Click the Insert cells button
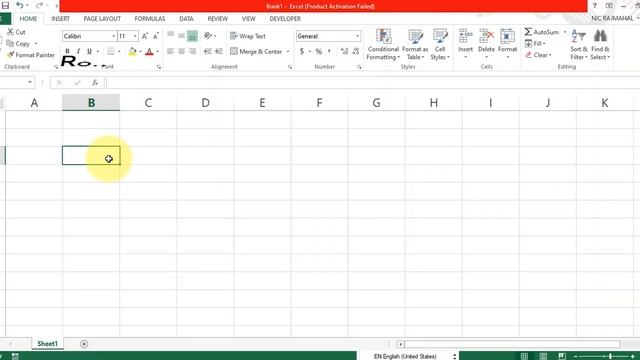 pos(465,44)
